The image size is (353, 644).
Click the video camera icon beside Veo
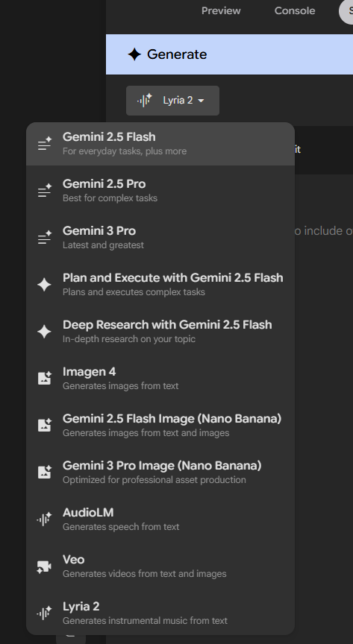click(x=44, y=566)
